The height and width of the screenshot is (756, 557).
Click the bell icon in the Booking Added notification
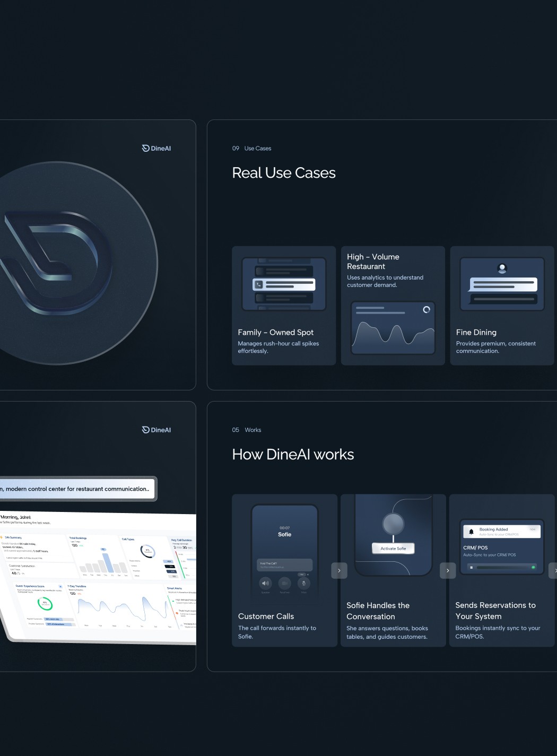[471, 531]
